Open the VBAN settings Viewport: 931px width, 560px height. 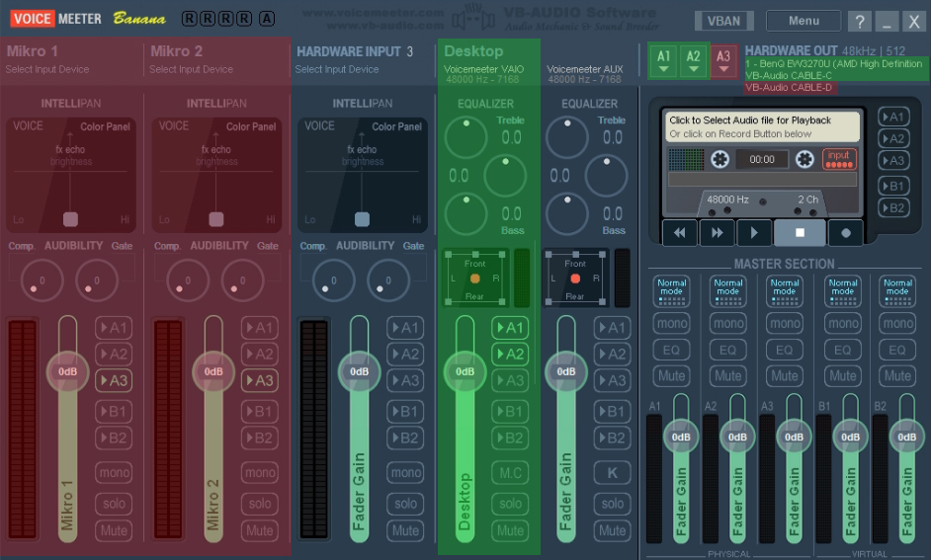tap(723, 21)
